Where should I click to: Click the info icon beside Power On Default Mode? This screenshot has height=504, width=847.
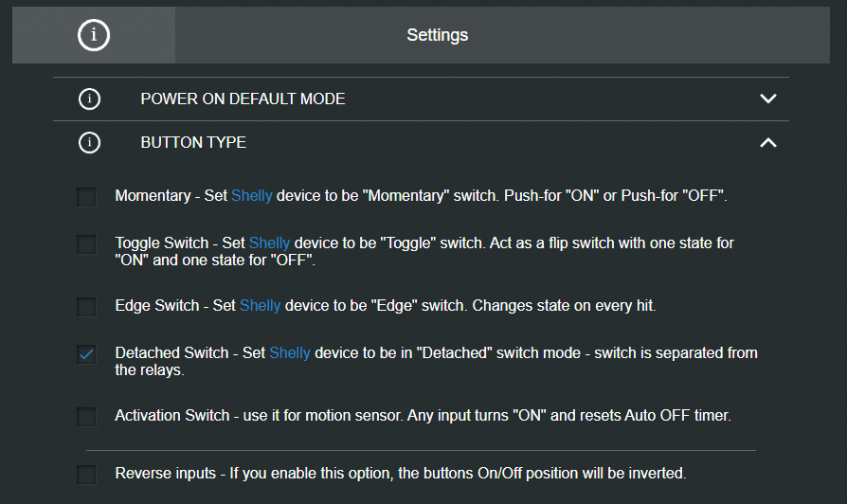coord(89,99)
